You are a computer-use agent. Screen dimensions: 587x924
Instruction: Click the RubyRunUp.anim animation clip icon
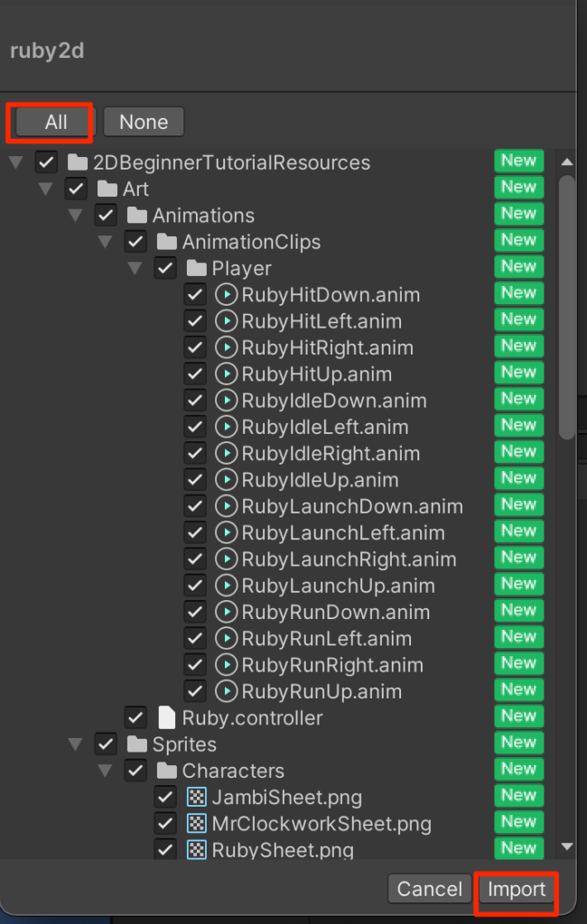point(226,691)
